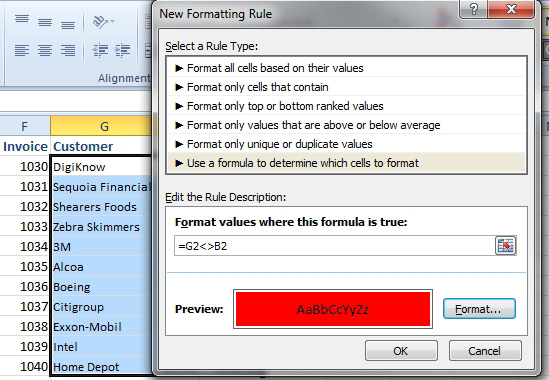This screenshot has width=549, height=380.
Task: Click into the formula field showing =G2<>B2
Action: pyautogui.click(x=335, y=246)
